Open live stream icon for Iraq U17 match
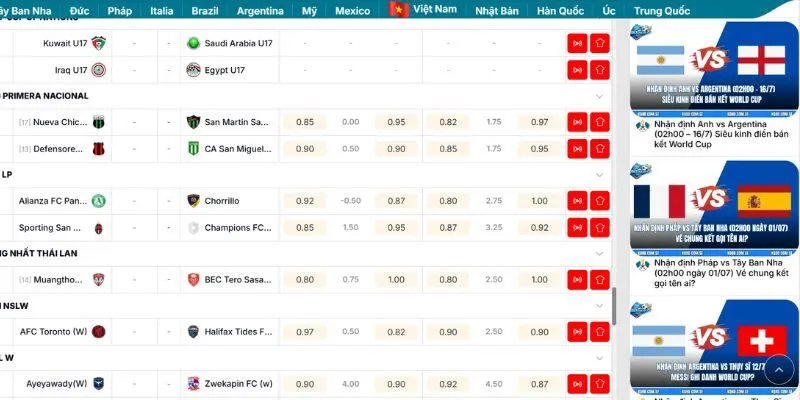The height and width of the screenshot is (400, 800). tap(577, 70)
